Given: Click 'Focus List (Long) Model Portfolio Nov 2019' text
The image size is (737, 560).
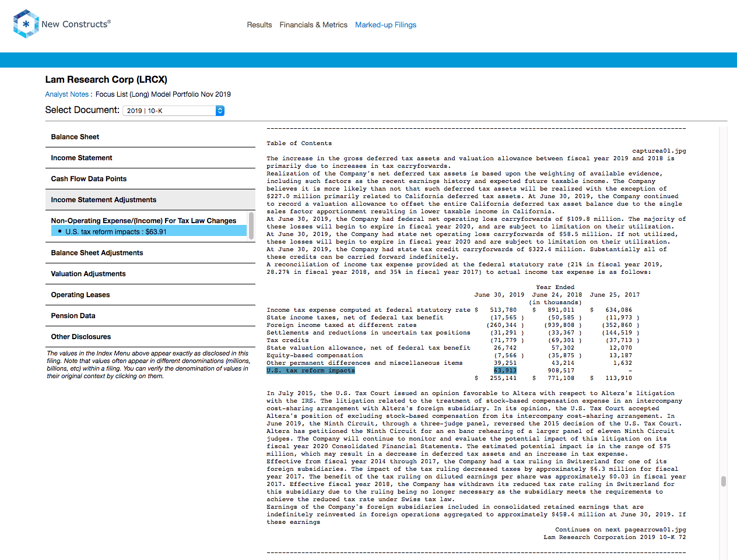Looking at the screenshot, I should (x=163, y=94).
